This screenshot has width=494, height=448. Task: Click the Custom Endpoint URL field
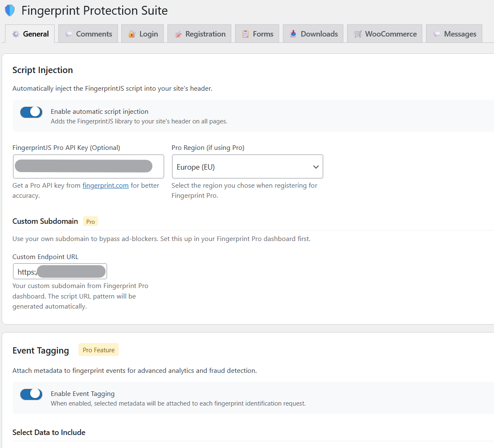coord(60,272)
